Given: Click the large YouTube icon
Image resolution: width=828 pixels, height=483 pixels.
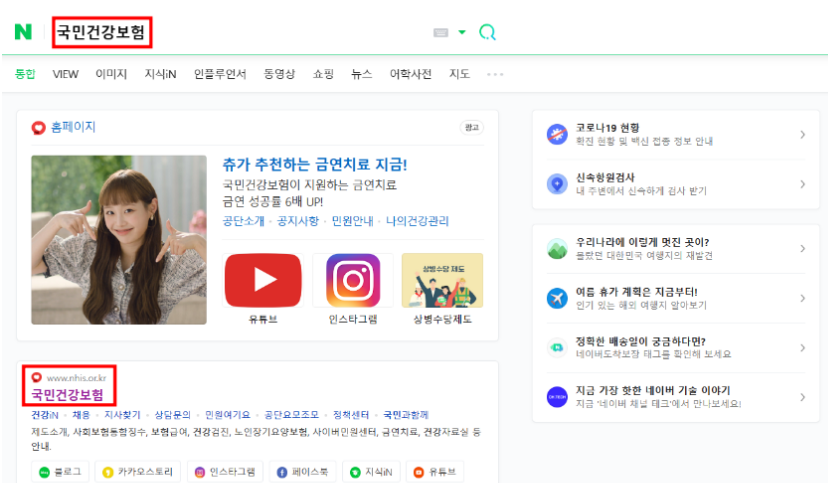Looking at the screenshot, I should click(x=263, y=280).
